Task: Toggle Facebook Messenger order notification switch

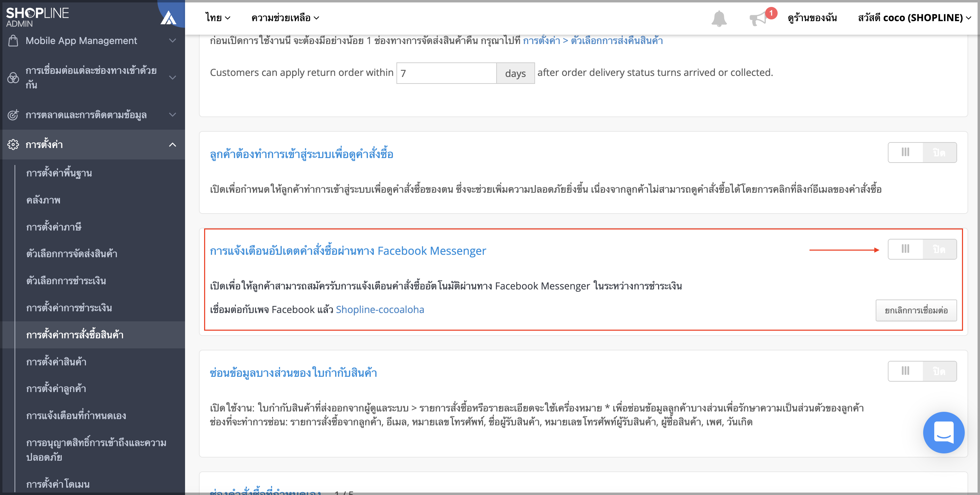Action: (922, 249)
